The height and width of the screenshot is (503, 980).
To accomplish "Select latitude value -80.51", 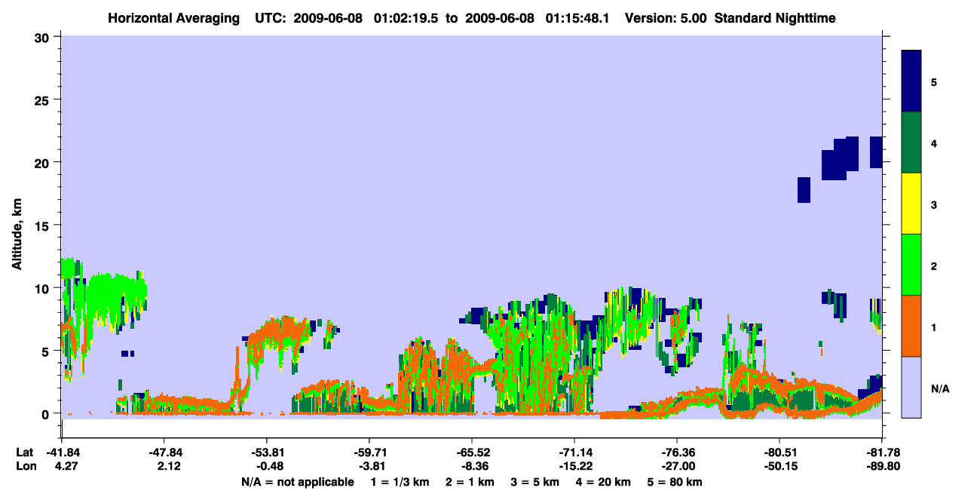I will pos(779,452).
